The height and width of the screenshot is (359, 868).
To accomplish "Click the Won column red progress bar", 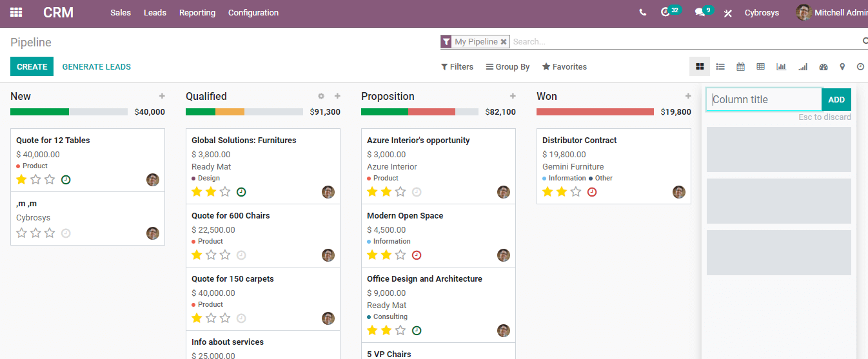I will (595, 112).
